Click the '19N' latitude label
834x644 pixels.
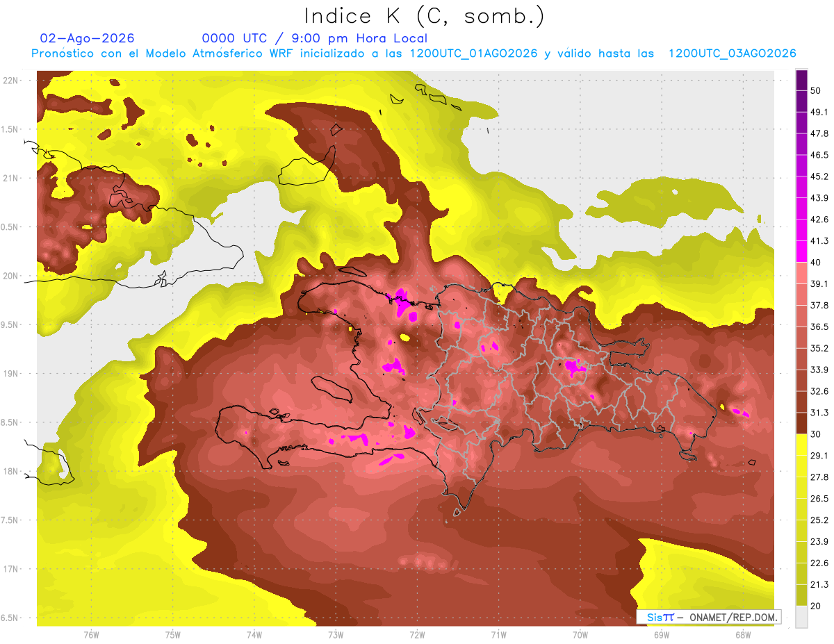coord(11,373)
